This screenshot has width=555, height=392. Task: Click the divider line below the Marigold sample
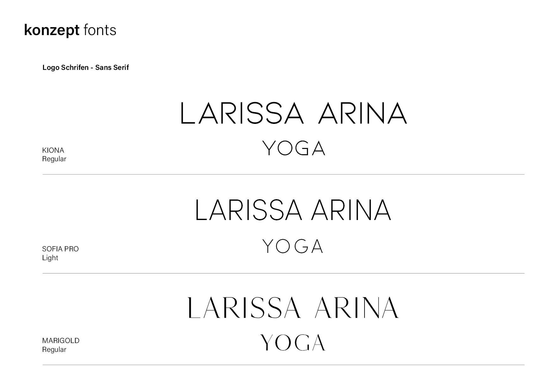tap(284, 365)
